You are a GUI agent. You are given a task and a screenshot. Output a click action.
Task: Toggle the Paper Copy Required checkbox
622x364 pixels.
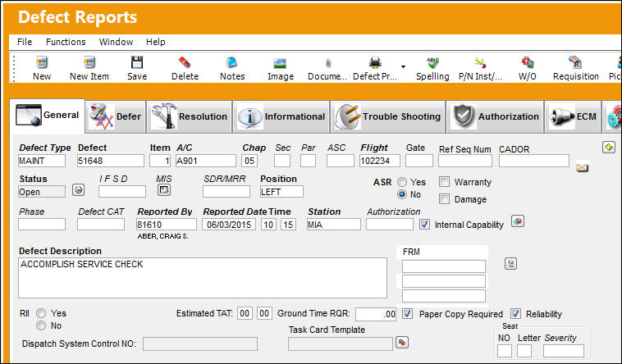coord(407,314)
